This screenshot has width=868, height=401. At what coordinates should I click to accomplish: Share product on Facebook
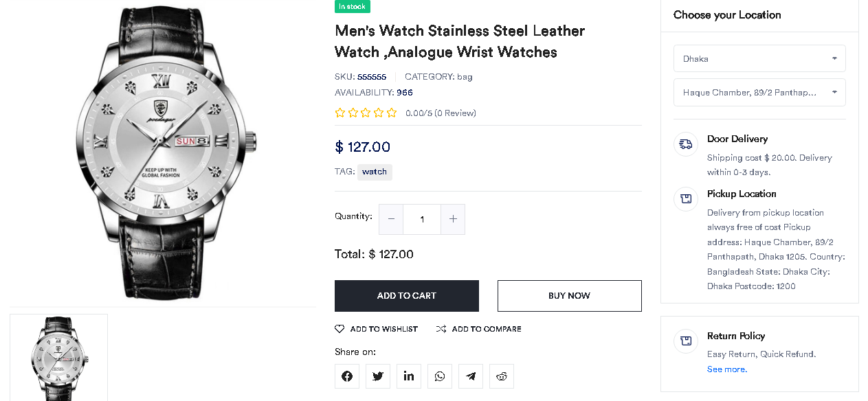pos(347,376)
